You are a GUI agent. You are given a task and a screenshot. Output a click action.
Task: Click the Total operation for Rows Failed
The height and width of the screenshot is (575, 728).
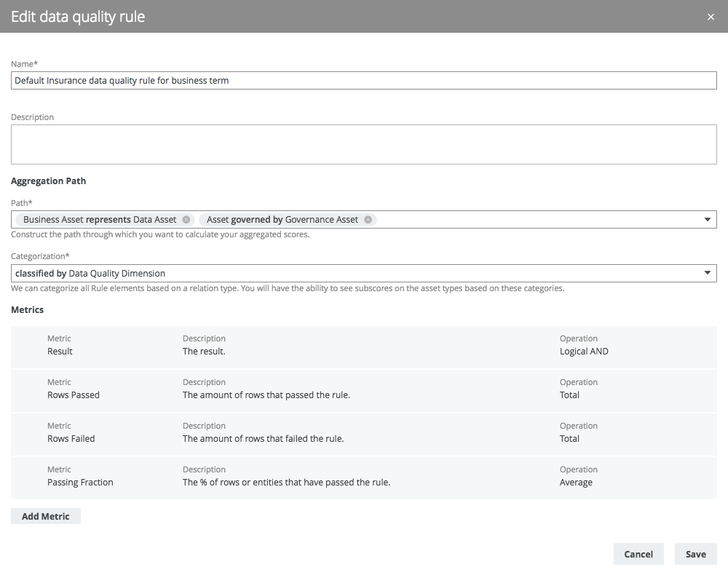pyautogui.click(x=569, y=439)
